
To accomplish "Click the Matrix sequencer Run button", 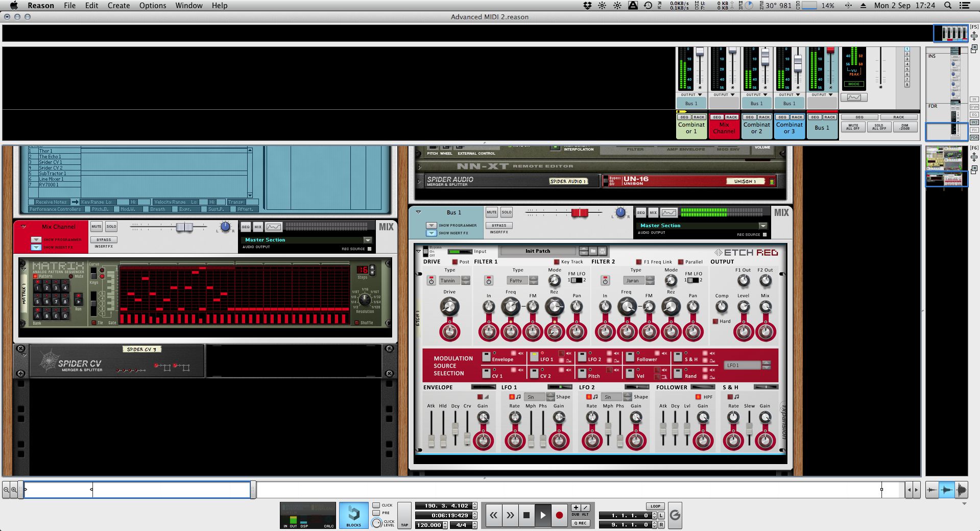I will click(78, 300).
